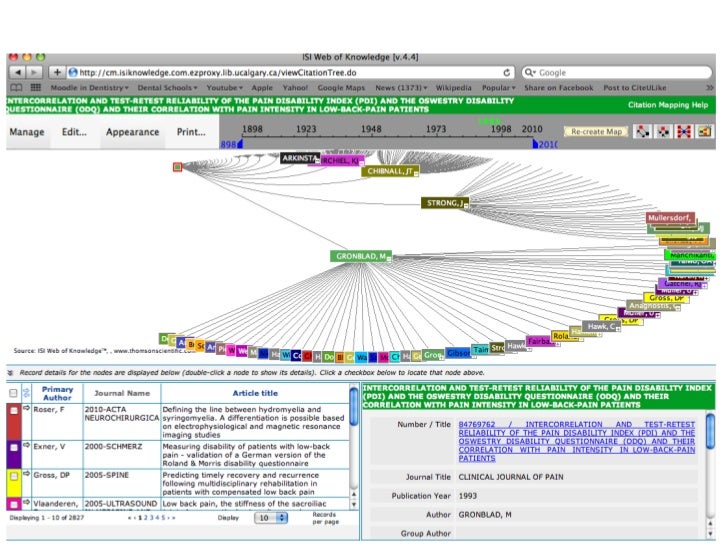Click the Yahoo! bookmark

[295, 87]
